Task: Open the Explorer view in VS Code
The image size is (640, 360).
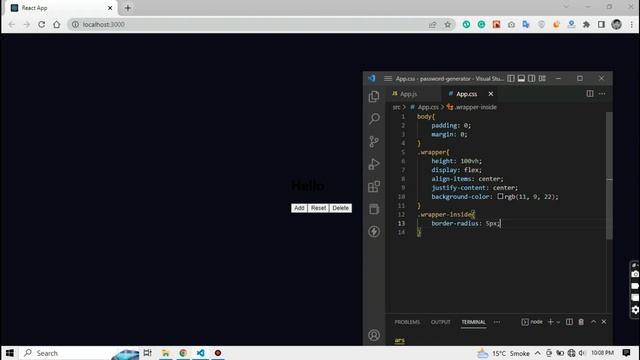Action: (x=374, y=96)
